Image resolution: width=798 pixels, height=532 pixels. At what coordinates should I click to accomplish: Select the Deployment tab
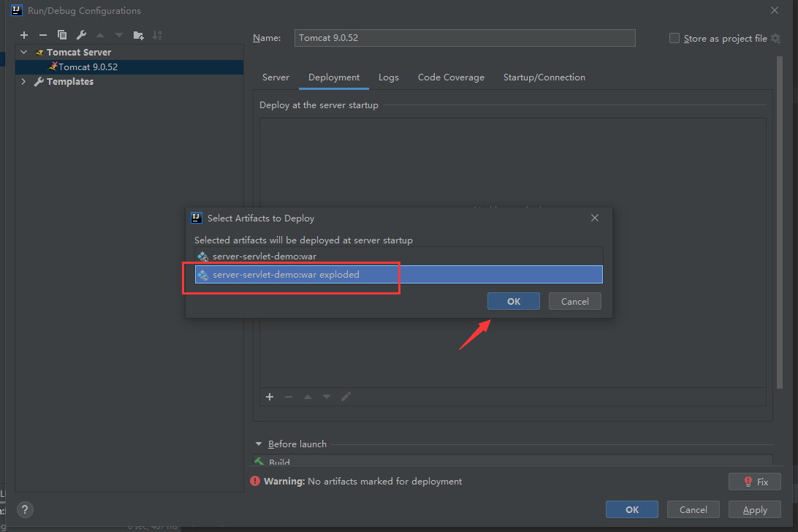tap(334, 77)
